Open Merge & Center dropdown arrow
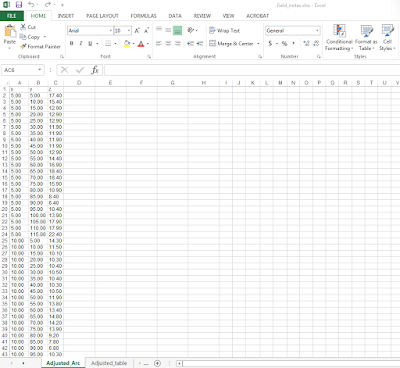Screen dimensions: 400x368 tap(258, 43)
